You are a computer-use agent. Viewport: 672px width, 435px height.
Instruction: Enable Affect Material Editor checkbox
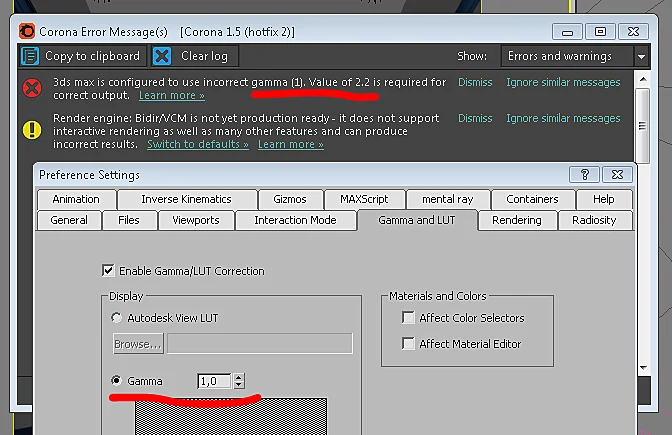(408, 344)
